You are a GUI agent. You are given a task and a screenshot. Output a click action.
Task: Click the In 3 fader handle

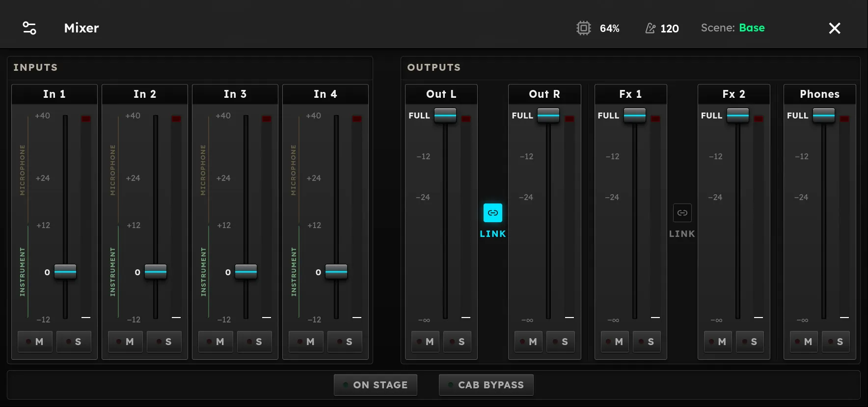pyautogui.click(x=246, y=271)
